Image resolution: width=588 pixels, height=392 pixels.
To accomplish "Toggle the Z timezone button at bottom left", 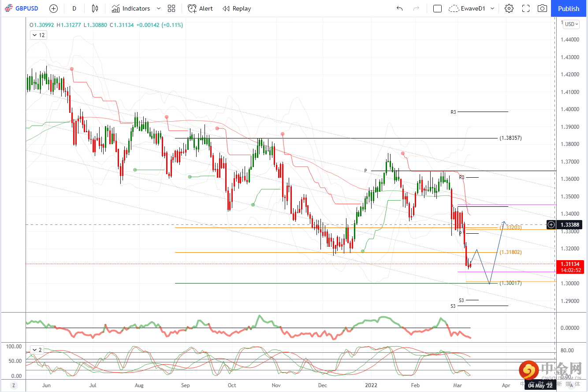I will coord(14,385).
